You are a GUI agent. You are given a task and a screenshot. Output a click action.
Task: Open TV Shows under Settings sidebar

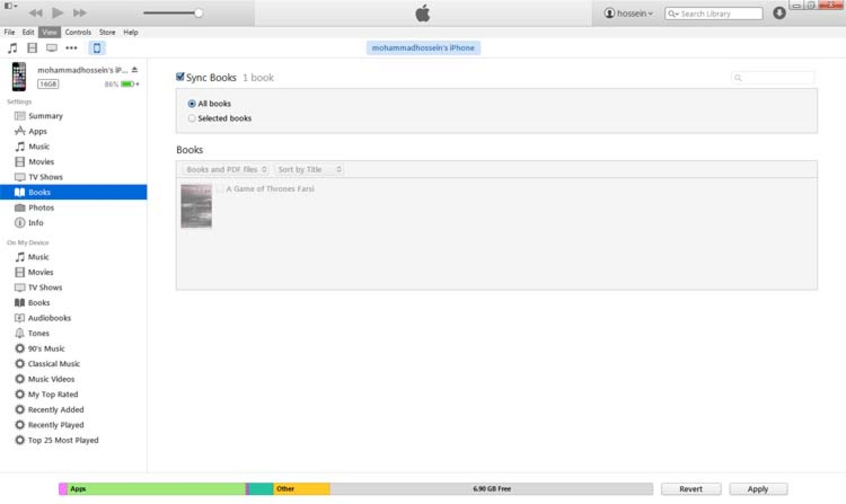(74, 177)
